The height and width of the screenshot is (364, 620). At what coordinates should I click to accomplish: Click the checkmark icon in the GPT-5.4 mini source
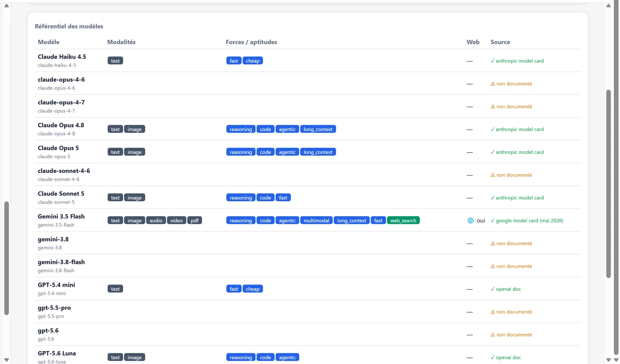coord(492,289)
